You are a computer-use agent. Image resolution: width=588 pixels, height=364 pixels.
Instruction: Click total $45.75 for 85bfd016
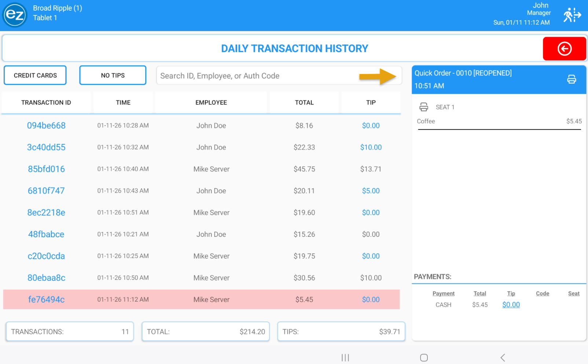click(x=304, y=169)
